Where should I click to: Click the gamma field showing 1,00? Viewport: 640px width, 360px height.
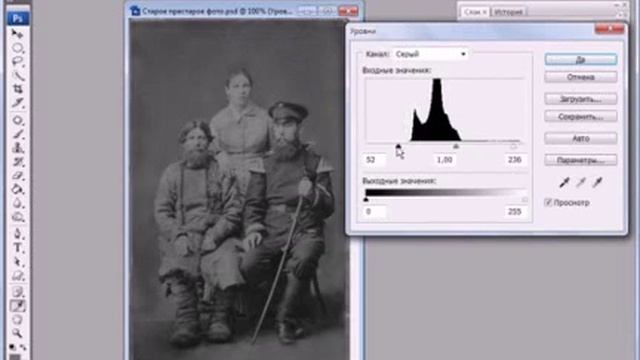(444, 160)
